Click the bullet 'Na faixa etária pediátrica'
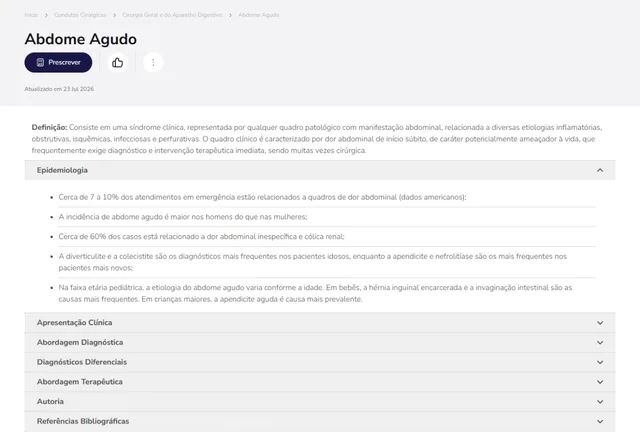This screenshot has height=445, width=640. 315,293
